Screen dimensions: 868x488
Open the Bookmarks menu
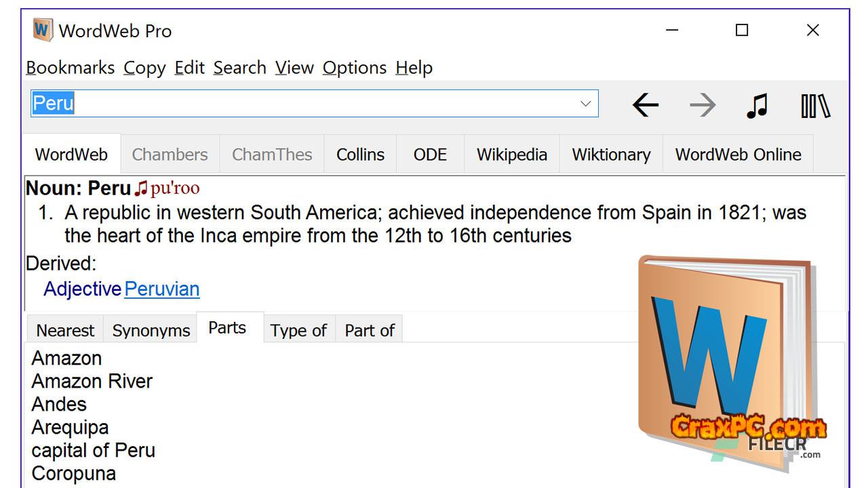point(70,68)
